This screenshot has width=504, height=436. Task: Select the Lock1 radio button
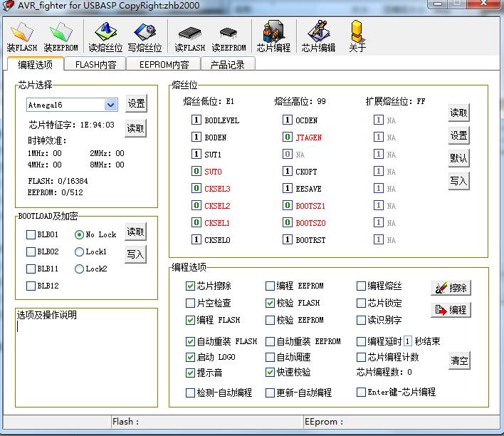pos(79,251)
